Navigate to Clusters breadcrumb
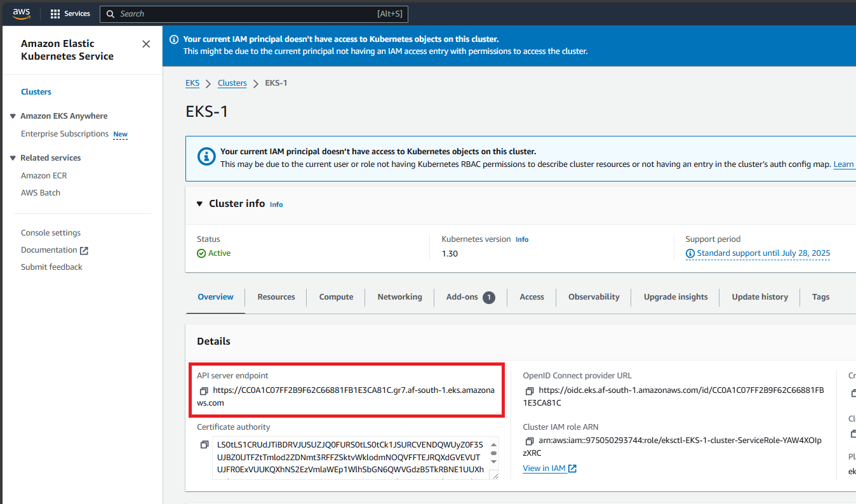 pyautogui.click(x=232, y=83)
